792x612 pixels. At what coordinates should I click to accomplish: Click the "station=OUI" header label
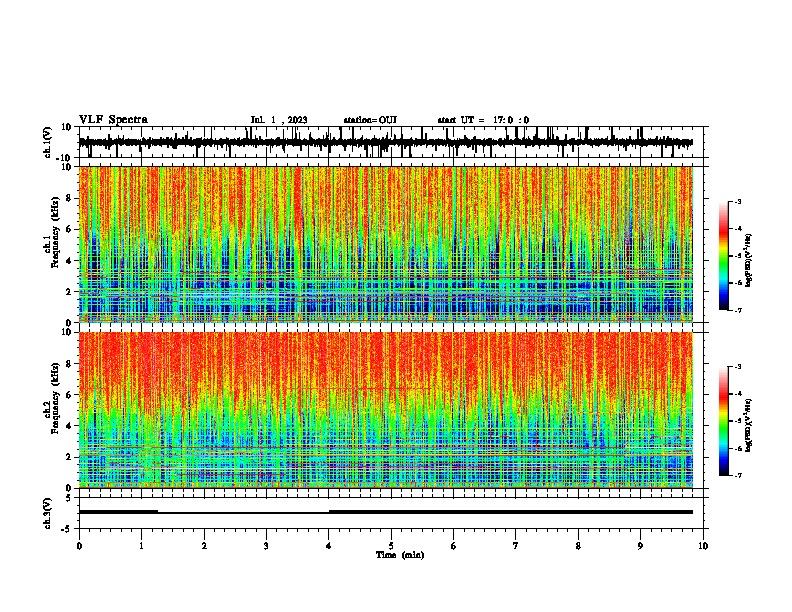pyautogui.click(x=370, y=120)
